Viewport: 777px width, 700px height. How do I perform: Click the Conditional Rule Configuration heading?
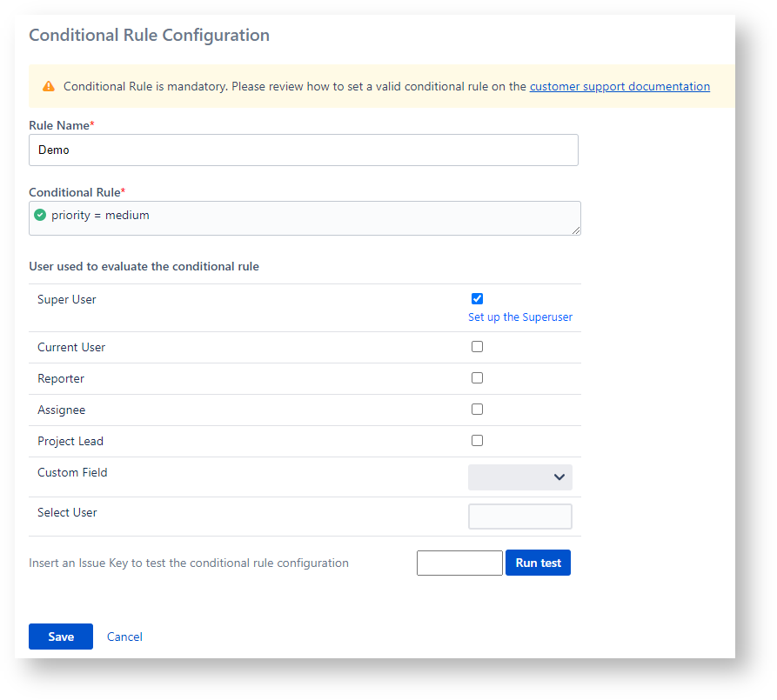[149, 36]
